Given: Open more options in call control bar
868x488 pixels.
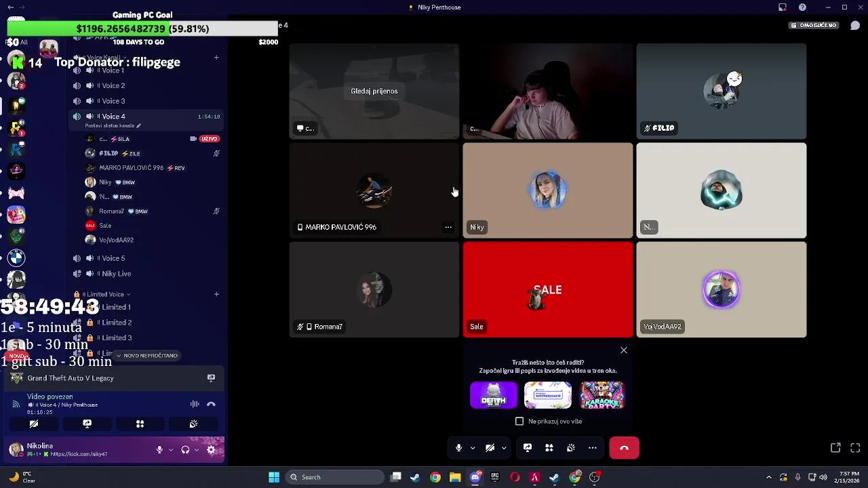Looking at the screenshot, I should [x=593, y=448].
